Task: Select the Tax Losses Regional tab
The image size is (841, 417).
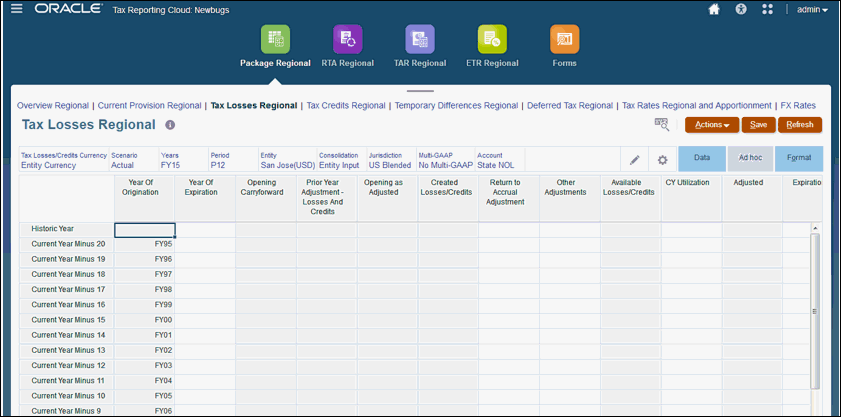Action: (254, 106)
